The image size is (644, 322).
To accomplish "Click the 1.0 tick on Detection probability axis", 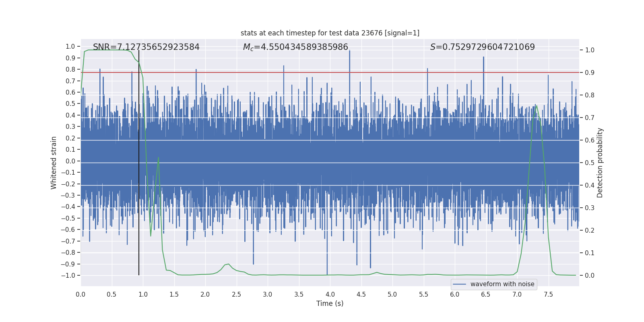I will pyautogui.click(x=590, y=50).
